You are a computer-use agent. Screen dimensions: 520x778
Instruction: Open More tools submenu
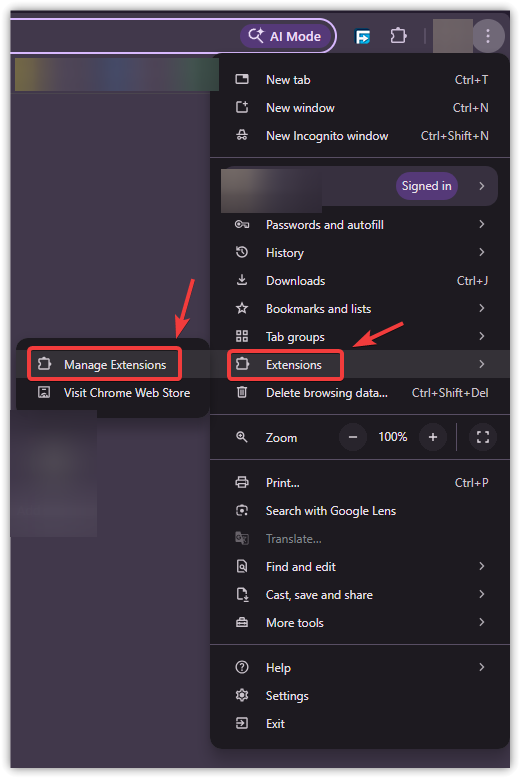[360, 623]
